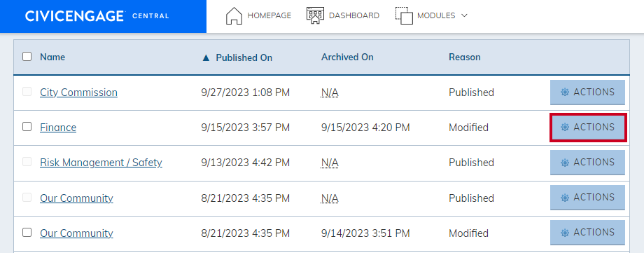Click the Reason column header
The image size is (644, 253).
point(465,57)
